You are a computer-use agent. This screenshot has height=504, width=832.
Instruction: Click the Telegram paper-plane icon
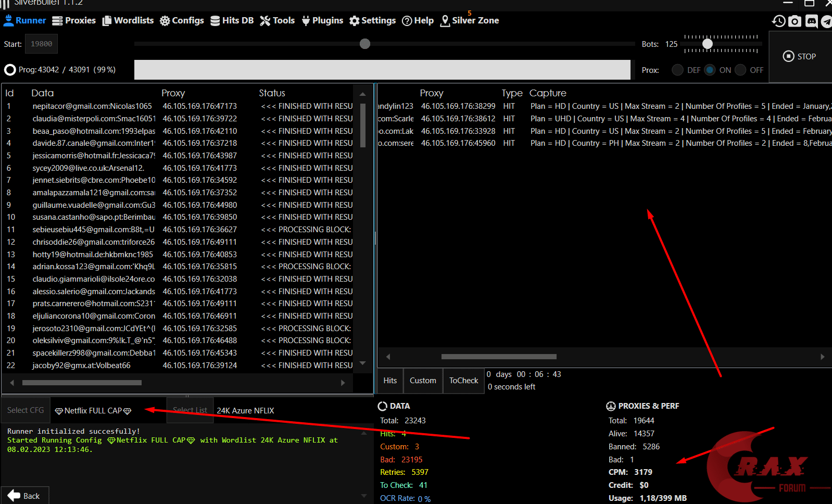coord(826,21)
